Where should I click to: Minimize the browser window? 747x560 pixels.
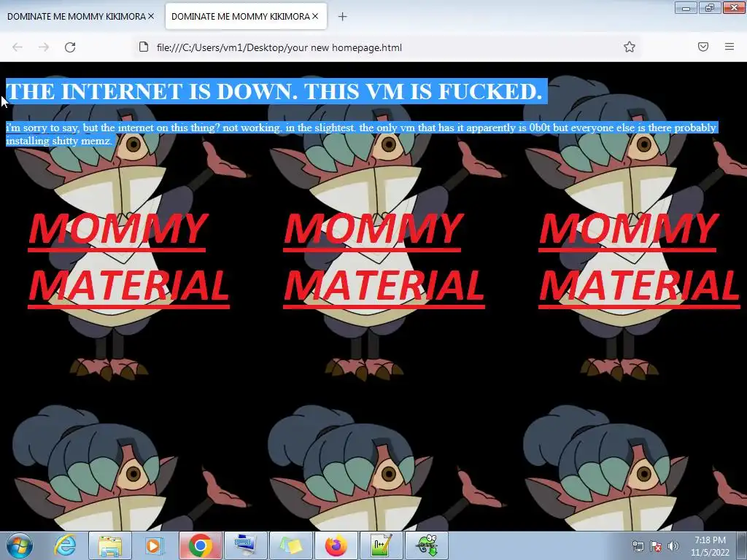[x=686, y=7]
